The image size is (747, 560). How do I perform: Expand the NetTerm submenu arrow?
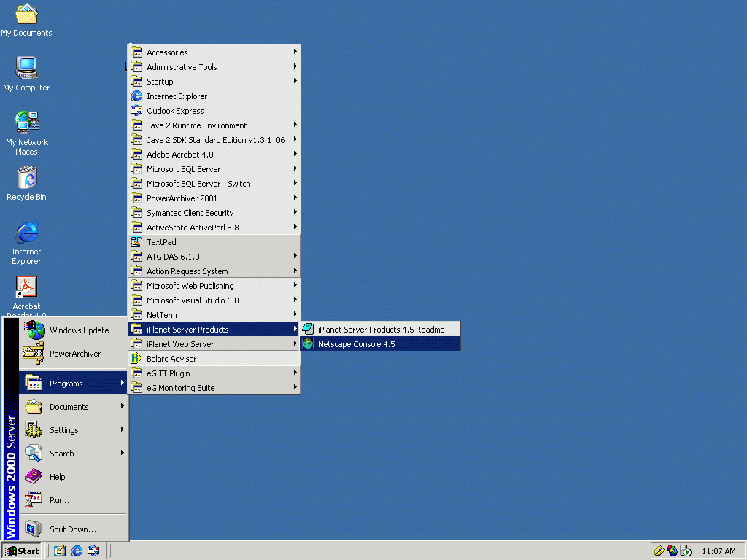[x=295, y=314]
